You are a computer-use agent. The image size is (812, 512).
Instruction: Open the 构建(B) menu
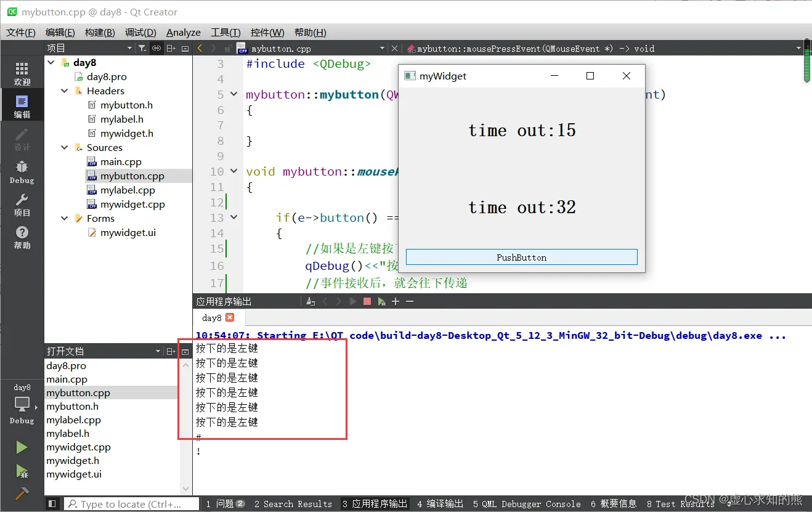(x=100, y=32)
